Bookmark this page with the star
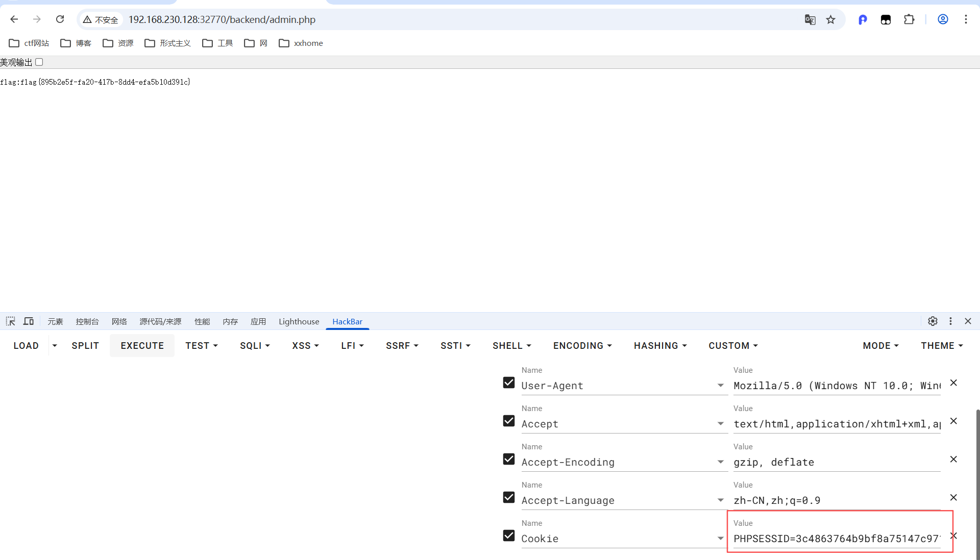 (x=831, y=19)
